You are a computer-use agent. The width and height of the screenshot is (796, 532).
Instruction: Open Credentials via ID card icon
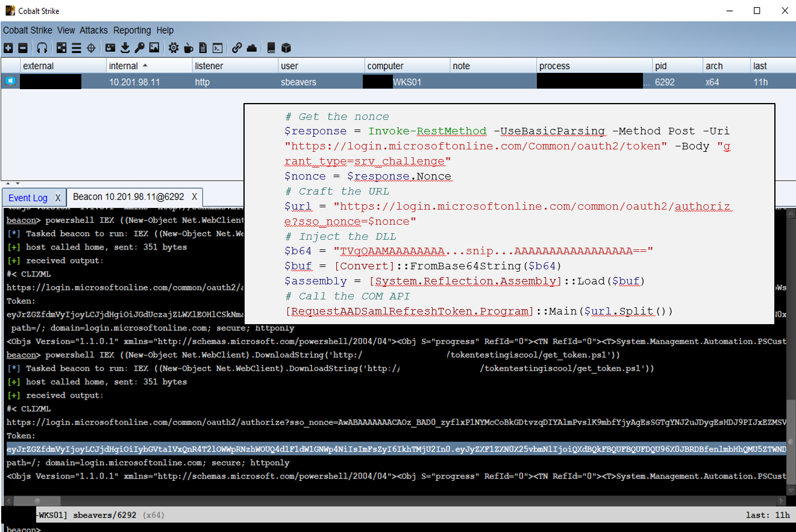[110, 48]
